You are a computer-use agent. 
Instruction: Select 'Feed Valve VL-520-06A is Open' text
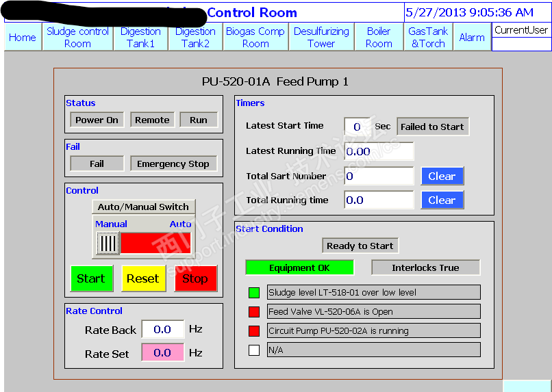(331, 311)
